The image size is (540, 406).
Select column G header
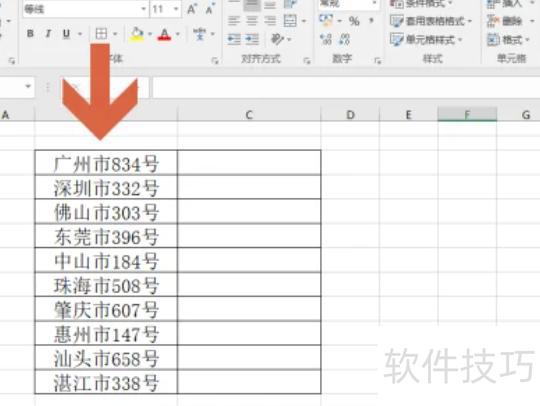click(519, 115)
